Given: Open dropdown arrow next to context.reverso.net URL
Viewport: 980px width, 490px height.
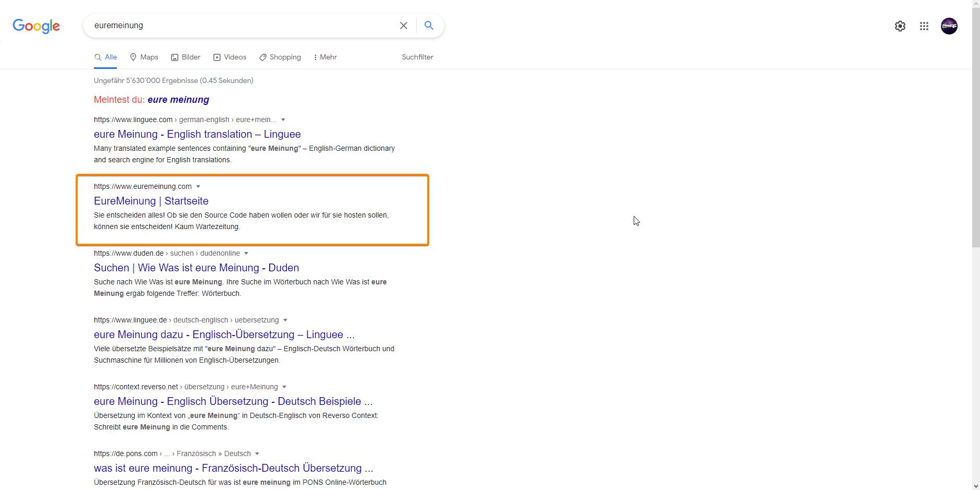Looking at the screenshot, I should [284, 387].
